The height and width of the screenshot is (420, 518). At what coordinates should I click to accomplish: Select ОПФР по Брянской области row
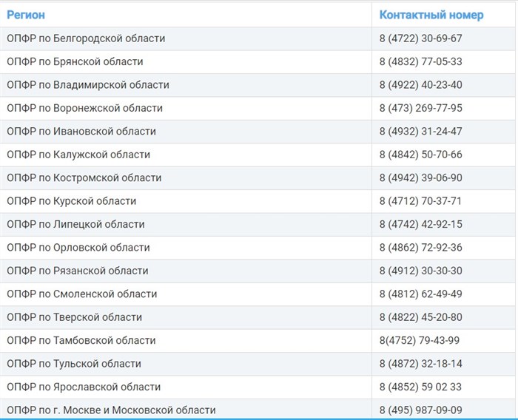(258, 62)
